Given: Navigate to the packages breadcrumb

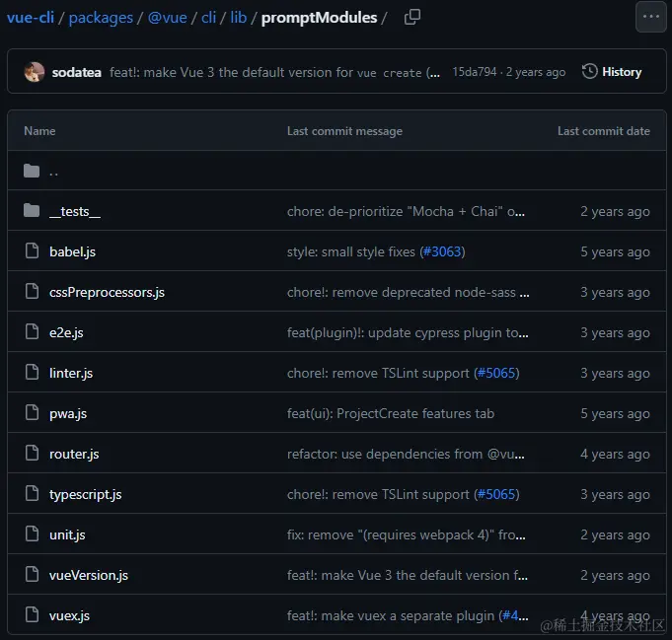Looking at the screenshot, I should coord(99,17).
